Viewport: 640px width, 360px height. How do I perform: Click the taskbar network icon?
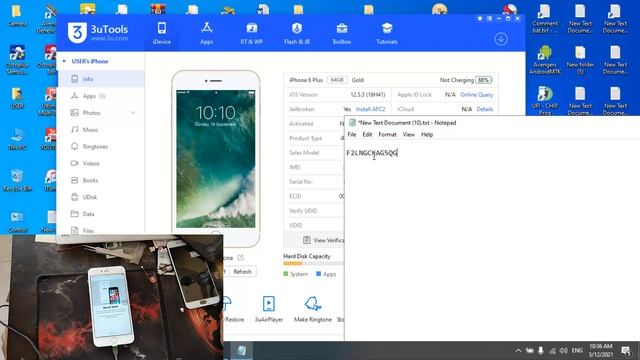pyautogui.click(x=552, y=351)
